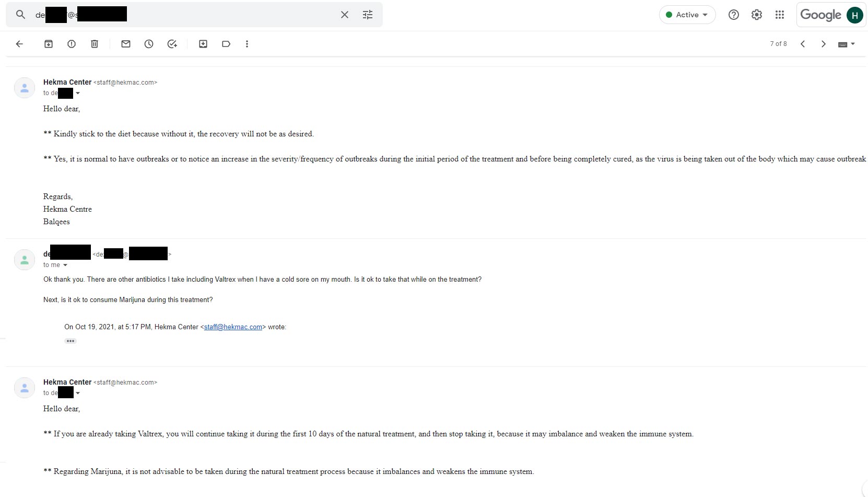
Task: Open the Labels picker icon
Action: pos(226,44)
